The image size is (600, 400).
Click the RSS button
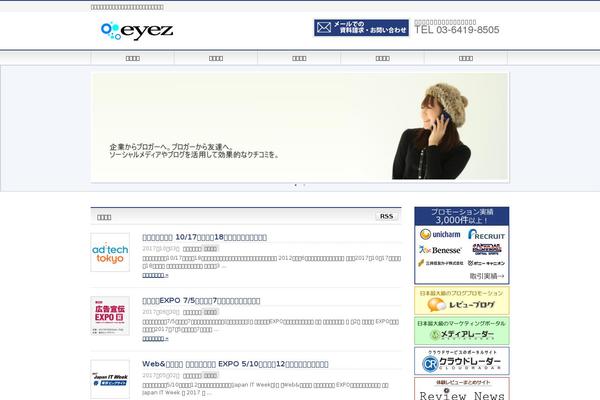386,216
